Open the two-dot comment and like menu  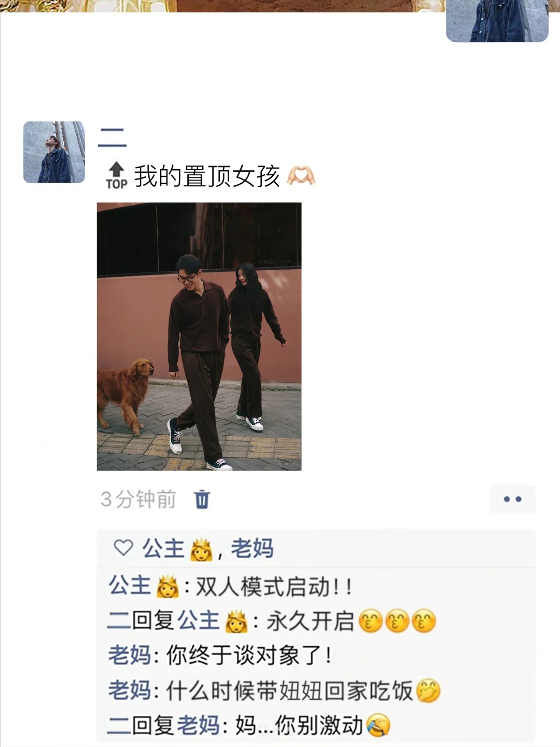point(512,499)
